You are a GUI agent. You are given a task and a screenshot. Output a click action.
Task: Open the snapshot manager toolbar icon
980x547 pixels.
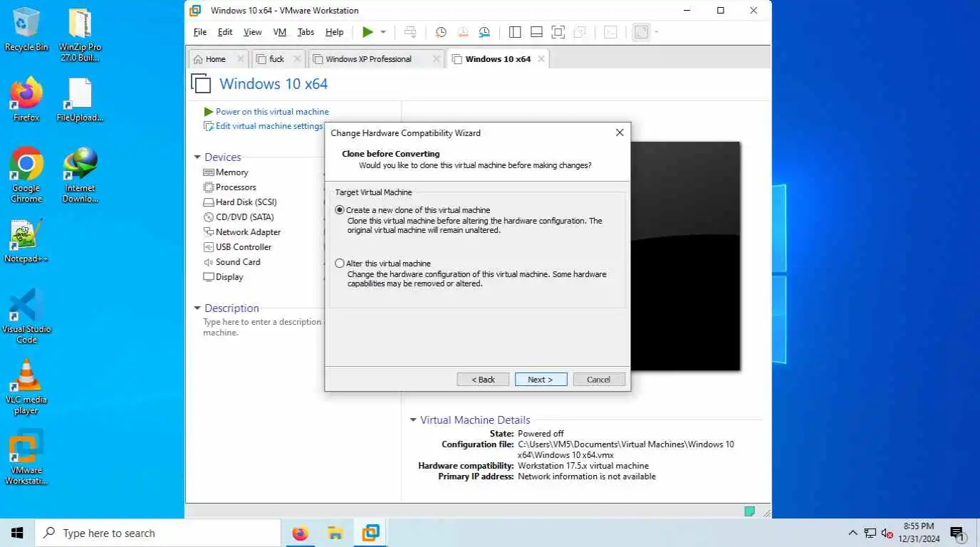coord(484,32)
